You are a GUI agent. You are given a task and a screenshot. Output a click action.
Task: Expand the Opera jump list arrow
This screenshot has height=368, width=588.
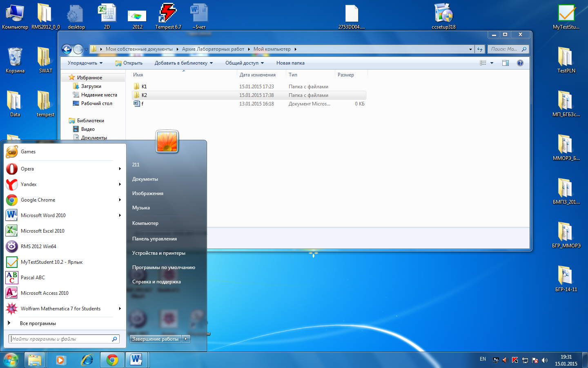(120, 169)
